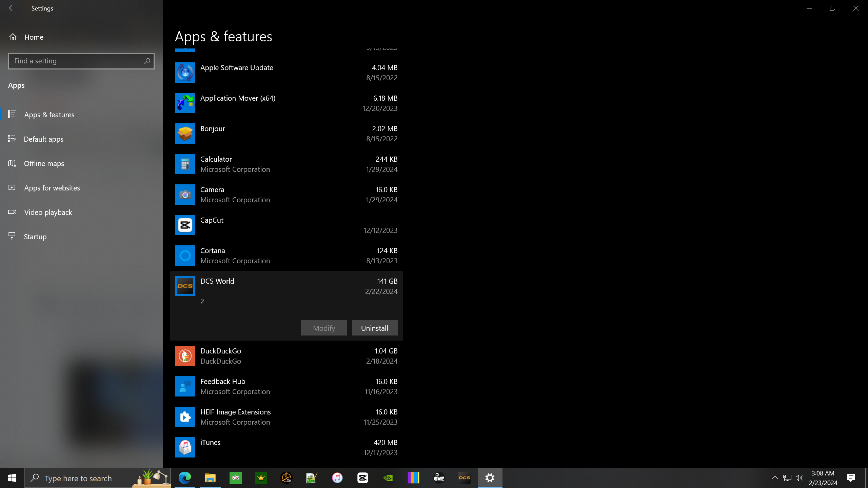868x488 pixels.
Task: Open the Action Center notifications
Action: coord(851,478)
